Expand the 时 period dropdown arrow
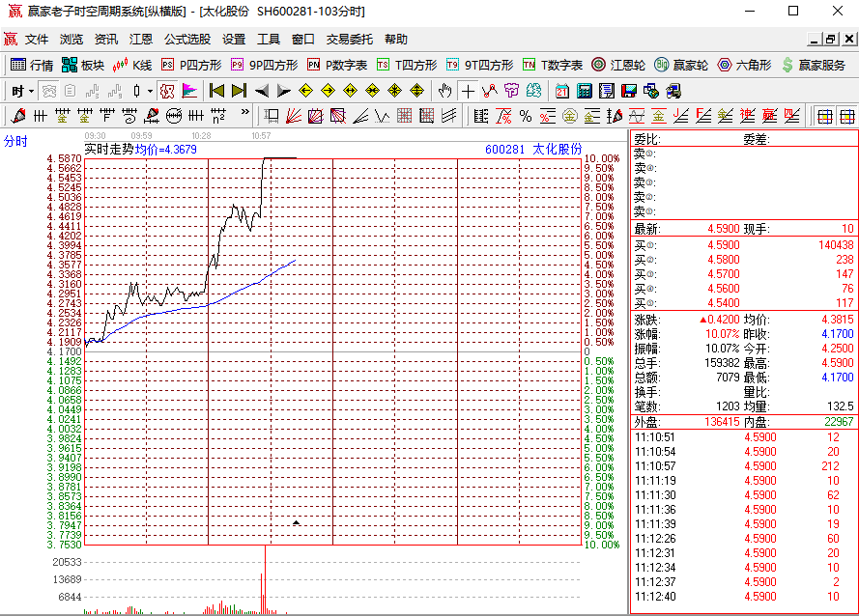Viewport: 859px width, 616px height. (31, 92)
